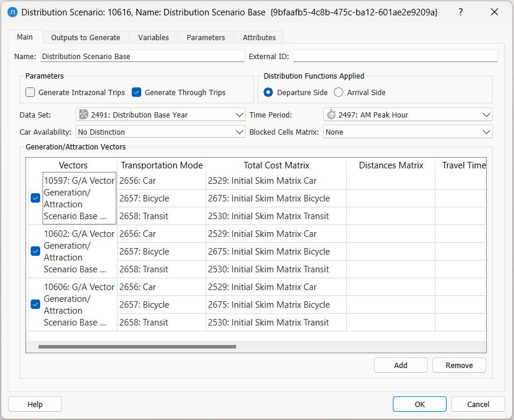Uncheck the 10597 G/A Vector row

pos(35,198)
